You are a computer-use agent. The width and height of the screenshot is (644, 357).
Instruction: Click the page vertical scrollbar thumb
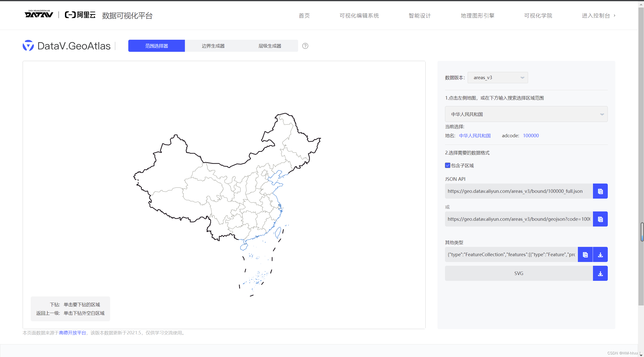point(641,156)
